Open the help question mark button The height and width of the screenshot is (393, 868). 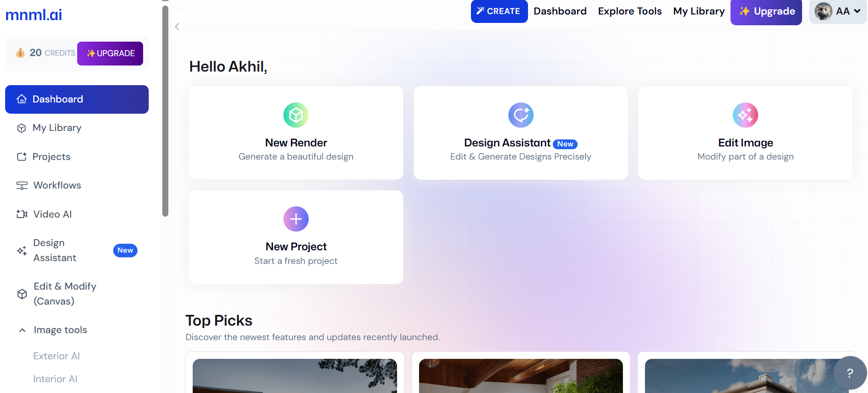[x=850, y=373]
